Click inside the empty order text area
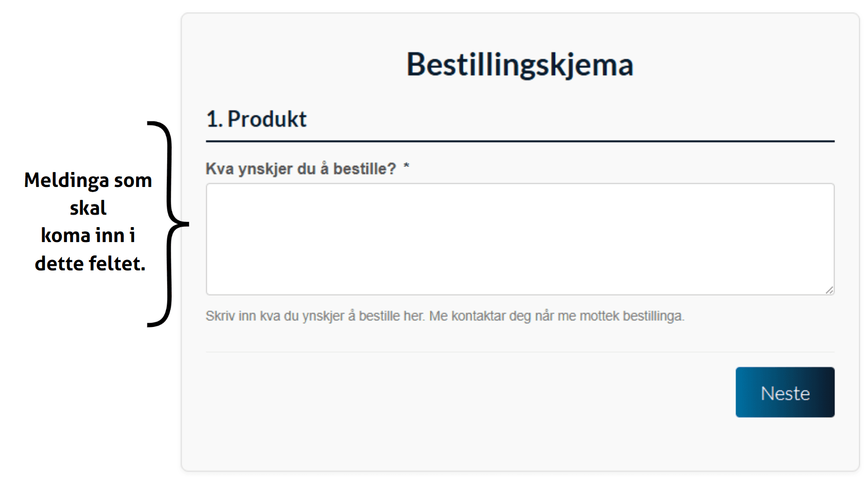The image size is (868, 482). pos(520,239)
